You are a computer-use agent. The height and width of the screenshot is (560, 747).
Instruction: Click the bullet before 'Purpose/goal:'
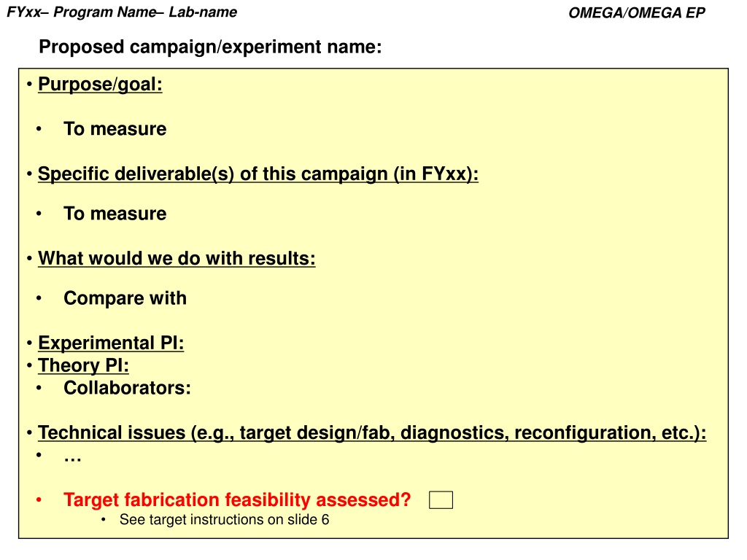pos(29,85)
